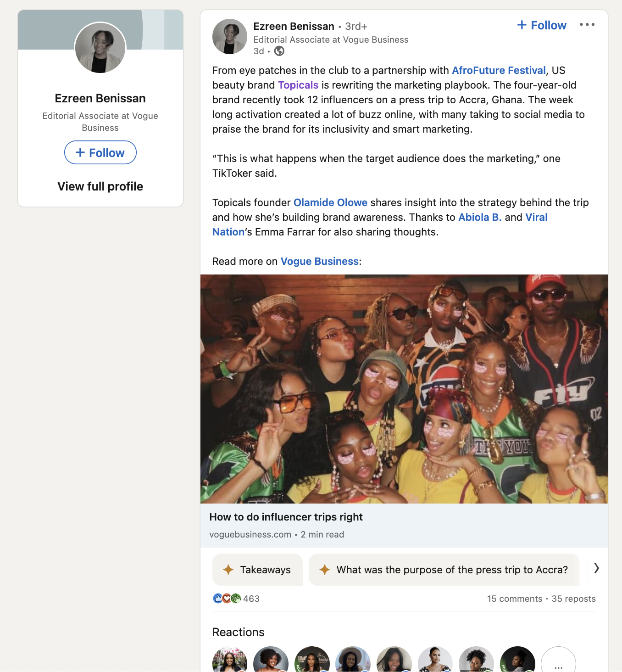View the 35 reposts
The width and height of the screenshot is (622, 672).
pos(573,599)
